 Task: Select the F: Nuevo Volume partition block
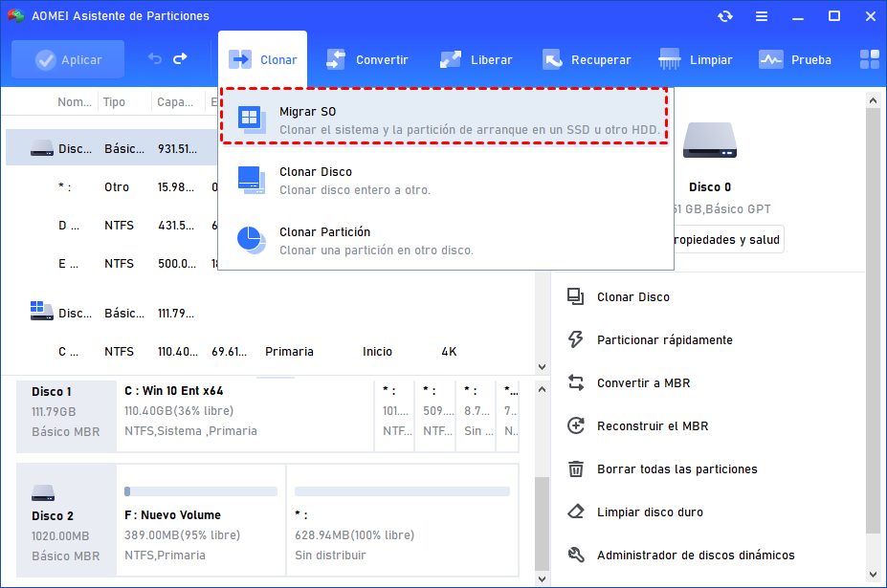[201, 520]
